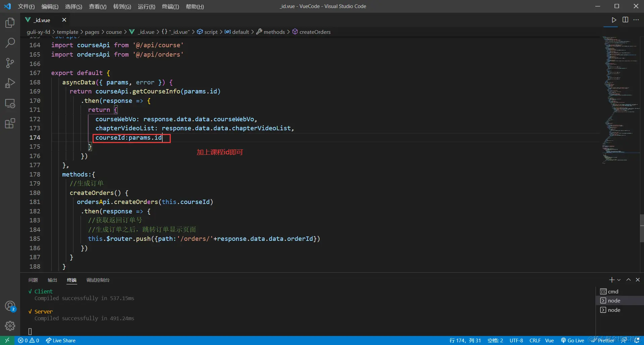Open the 编辑(E) menu
This screenshot has height=345, width=644.
50,6
